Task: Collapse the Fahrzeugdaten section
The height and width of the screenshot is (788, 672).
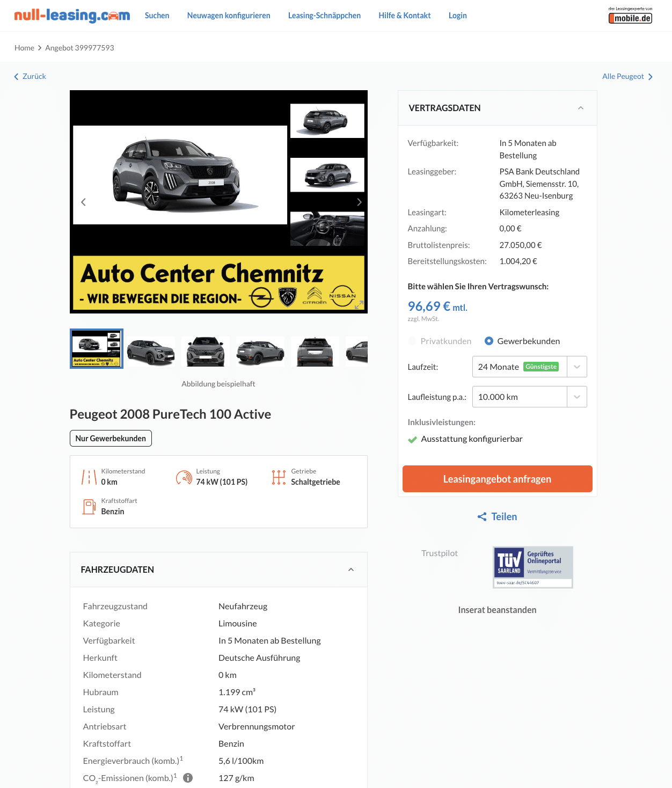Action: (351, 570)
